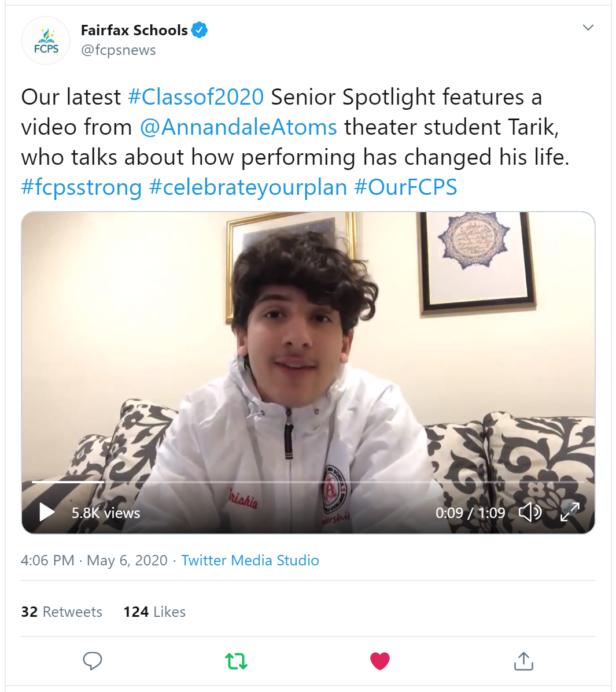Play the video with the play button
This screenshot has height=692, width=616.
tap(46, 512)
